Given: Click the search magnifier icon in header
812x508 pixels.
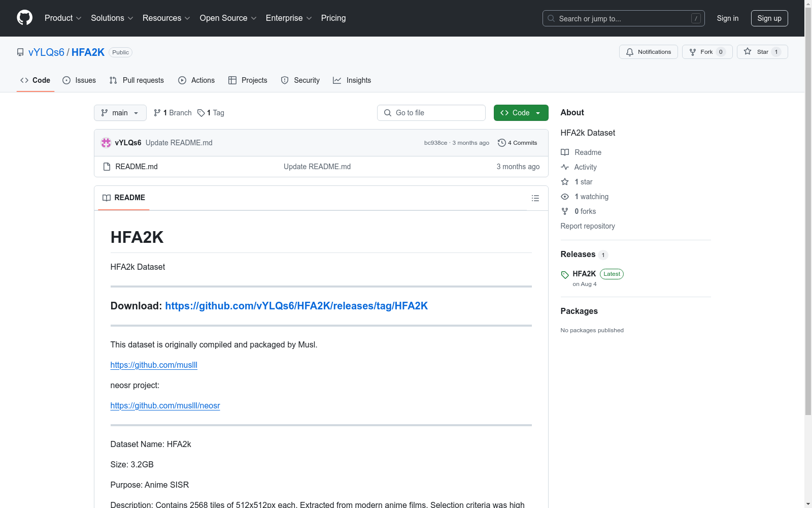Looking at the screenshot, I should [x=551, y=18].
